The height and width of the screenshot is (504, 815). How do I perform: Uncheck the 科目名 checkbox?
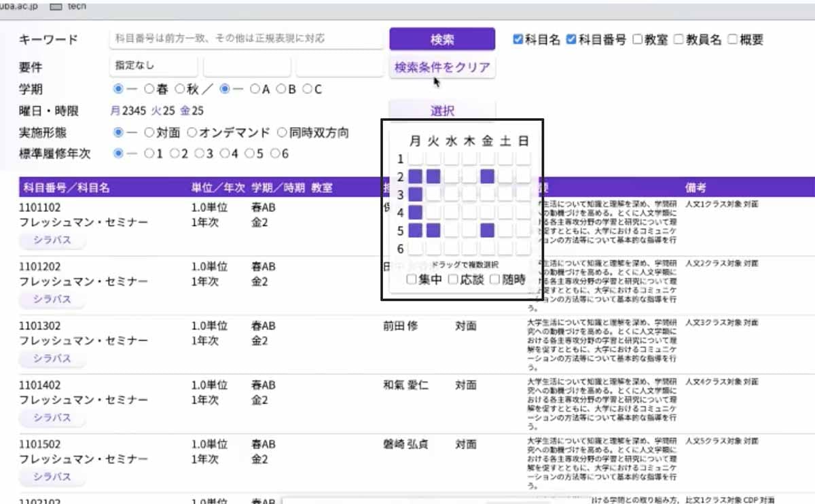pos(518,39)
